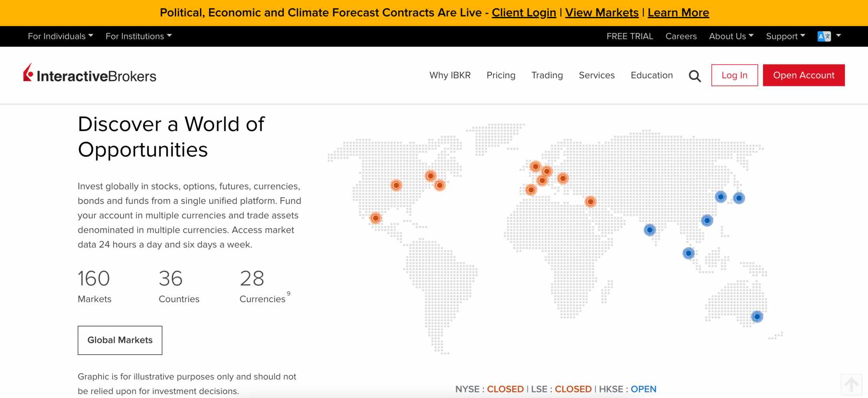The width and height of the screenshot is (868, 398).
Task: Click the NYSE : CLOSED status
Action: (489, 389)
